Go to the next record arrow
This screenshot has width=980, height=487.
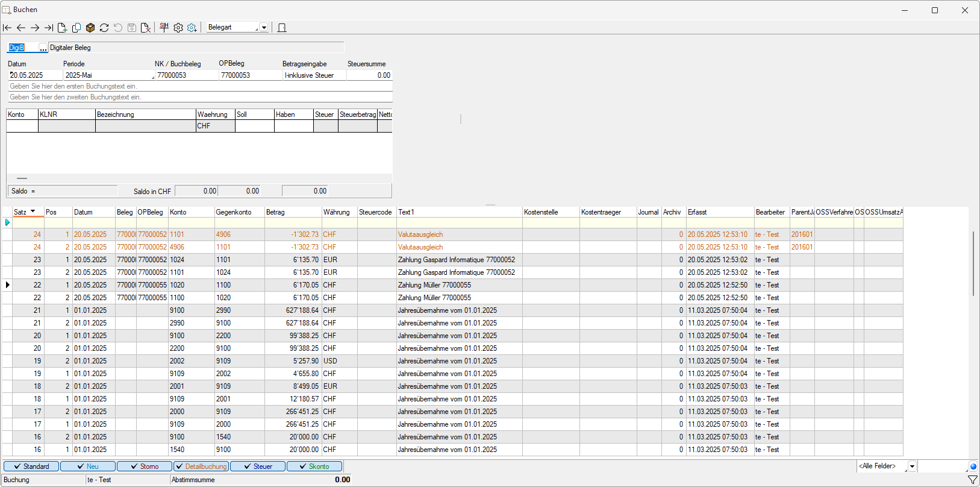tap(35, 28)
